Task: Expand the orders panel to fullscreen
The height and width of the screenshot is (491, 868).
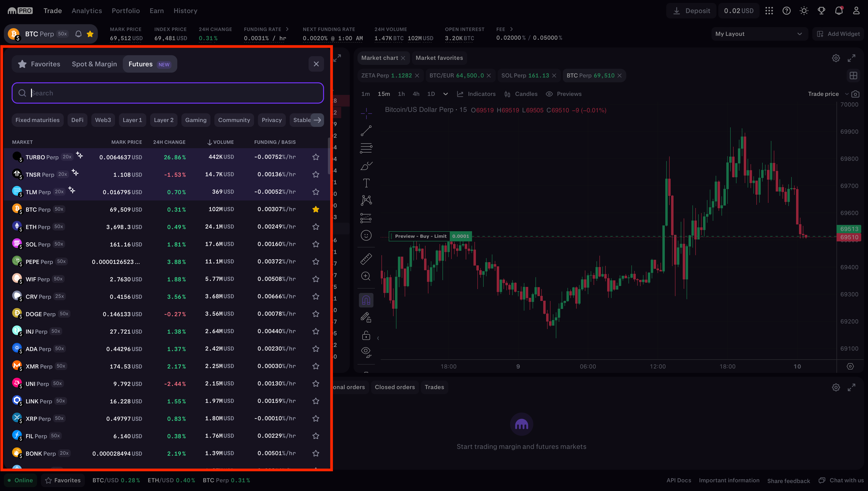Action: [x=852, y=387]
